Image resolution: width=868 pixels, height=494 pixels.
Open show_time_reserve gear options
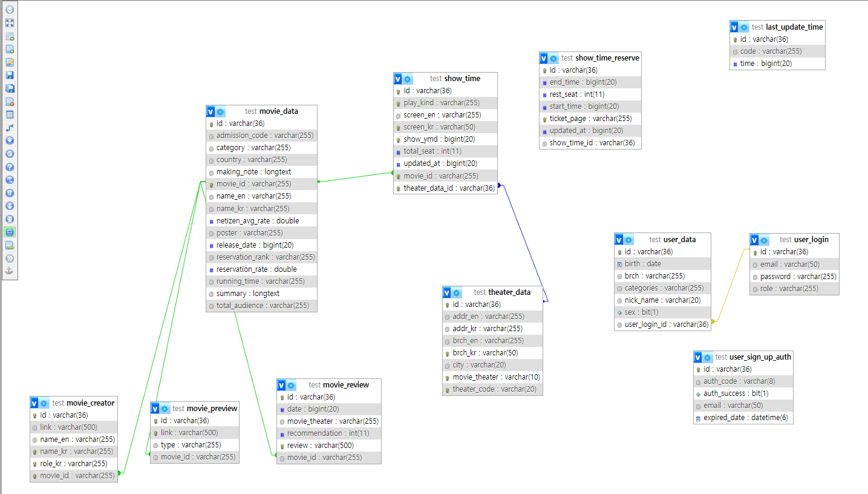[553, 58]
